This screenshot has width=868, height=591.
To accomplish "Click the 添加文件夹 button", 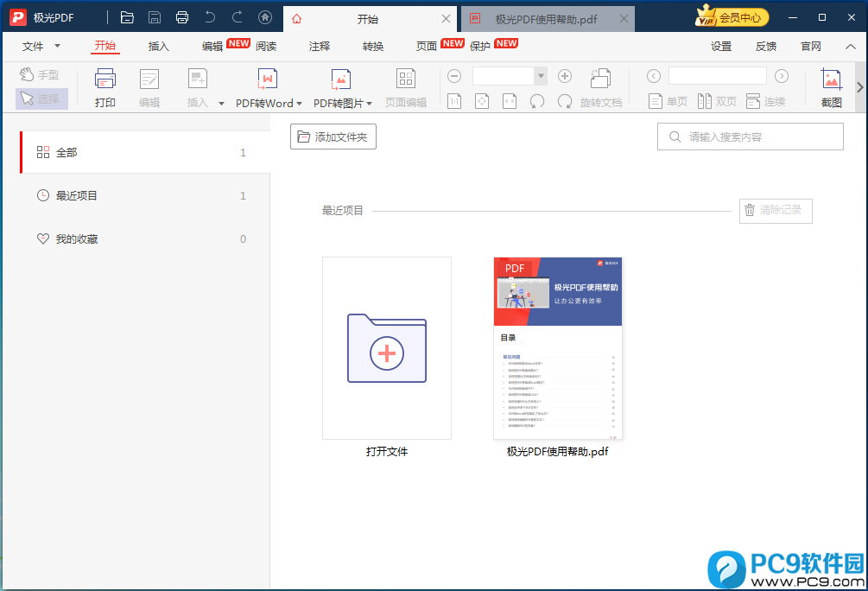I will 333,137.
